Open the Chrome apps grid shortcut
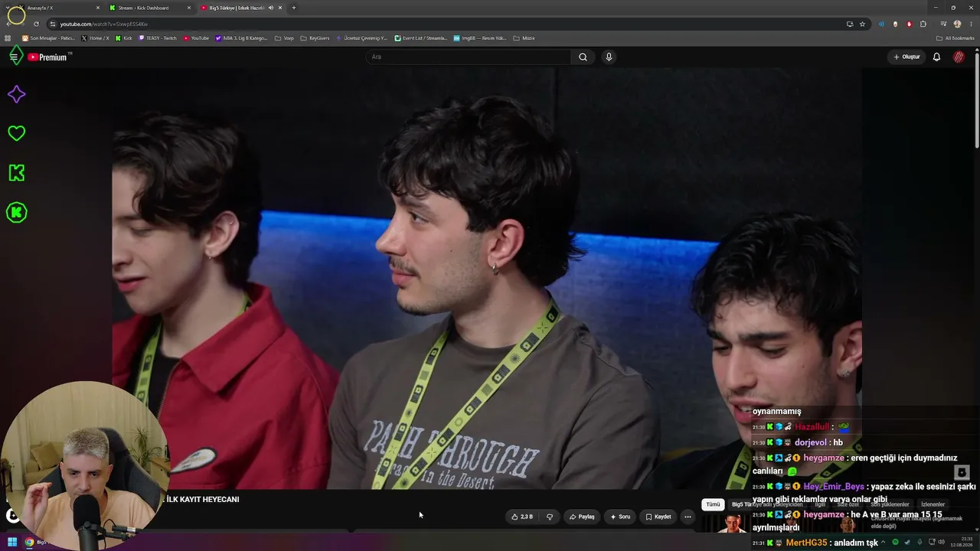Viewport: 980px width, 551px height. (8, 38)
